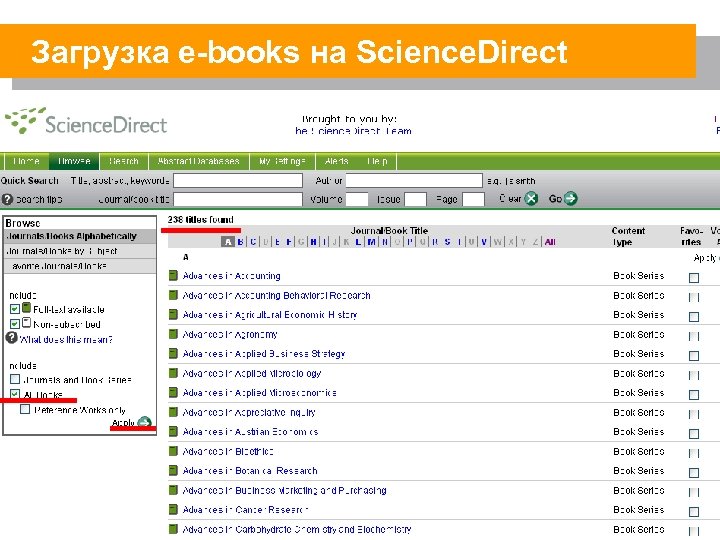The width and height of the screenshot is (720, 540).
Task: Click book icon beside Advances in Agronomy
Action: 173,334
